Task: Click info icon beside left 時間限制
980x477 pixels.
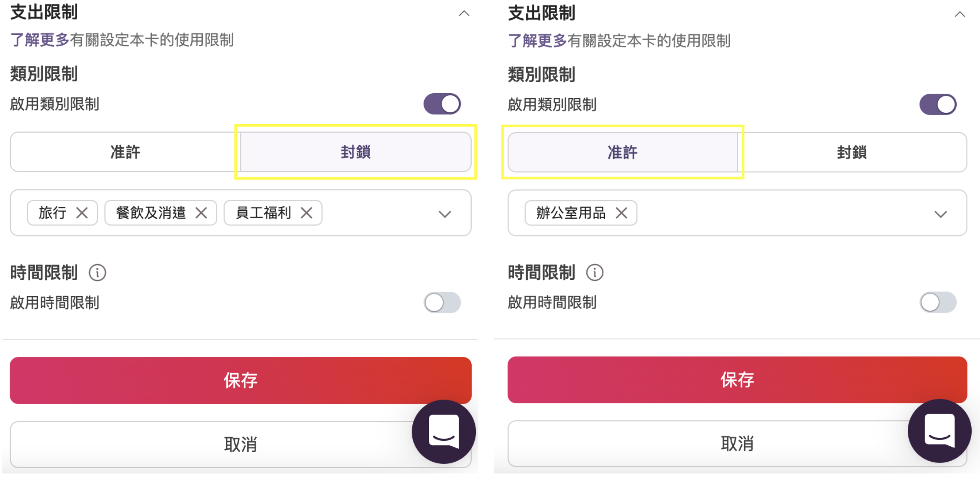Action: tap(97, 273)
